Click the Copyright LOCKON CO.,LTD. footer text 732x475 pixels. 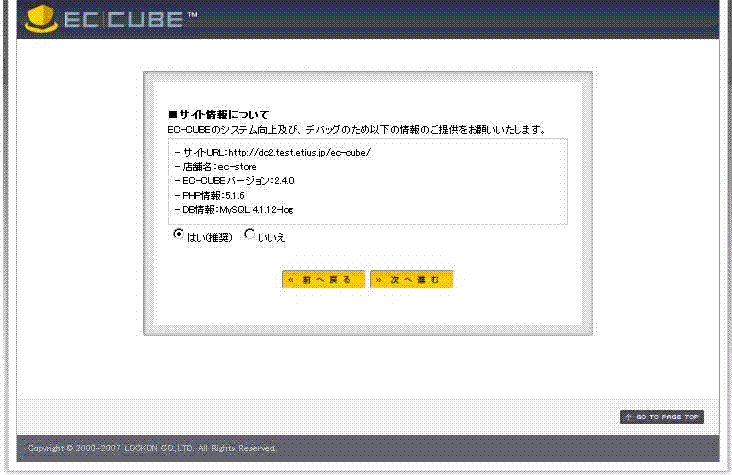(x=151, y=448)
